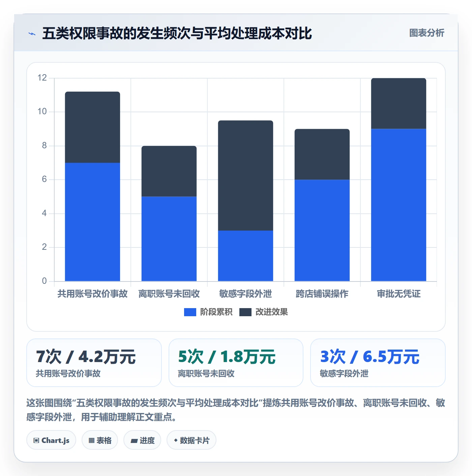
Task: Click the dark bar segment for 审批无凭证
Action: click(x=399, y=103)
